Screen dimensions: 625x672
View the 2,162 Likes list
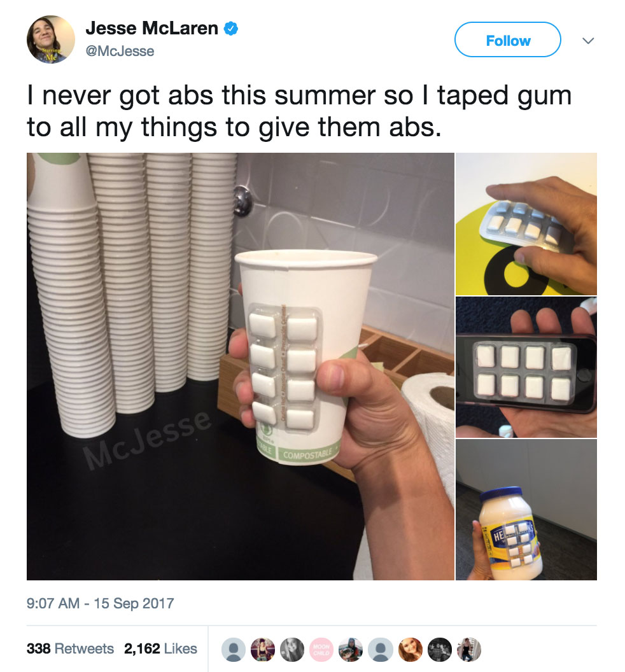pyautogui.click(x=161, y=648)
